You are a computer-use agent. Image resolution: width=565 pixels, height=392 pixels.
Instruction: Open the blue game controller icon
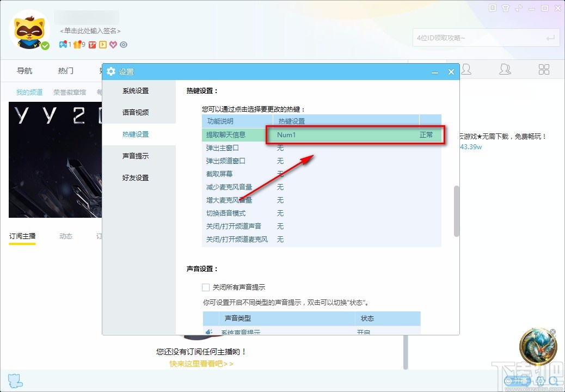coord(63,45)
